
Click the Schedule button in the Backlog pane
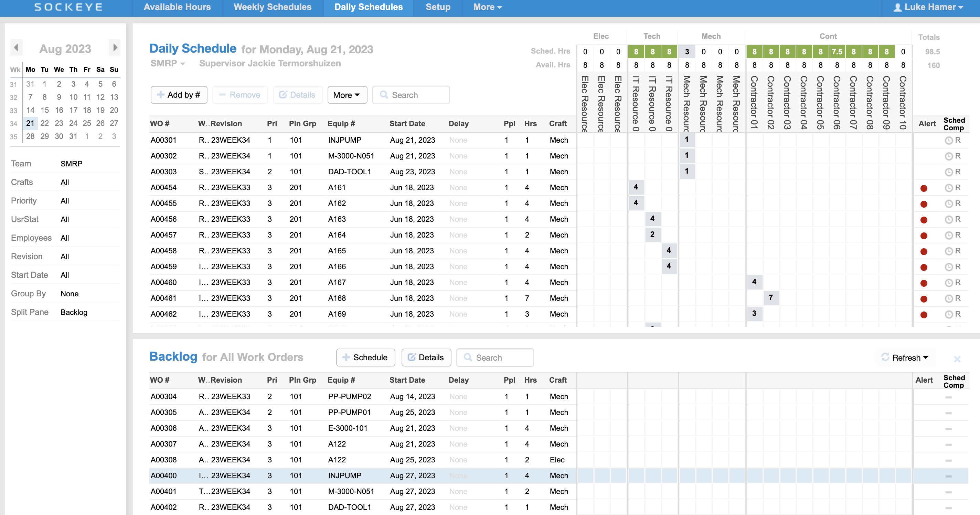click(365, 357)
